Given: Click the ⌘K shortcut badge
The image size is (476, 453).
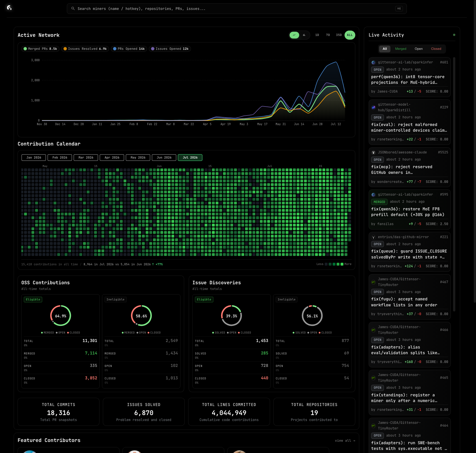Looking at the screenshot, I should pyautogui.click(x=399, y=8).
